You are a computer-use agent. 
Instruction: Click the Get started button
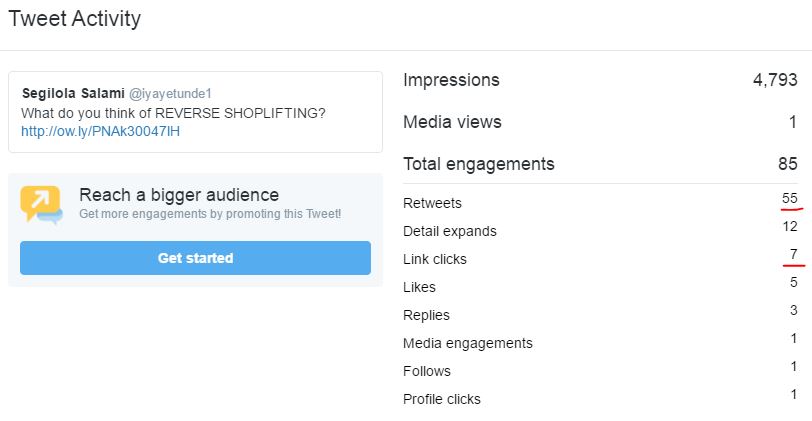(x=195, y=258)
